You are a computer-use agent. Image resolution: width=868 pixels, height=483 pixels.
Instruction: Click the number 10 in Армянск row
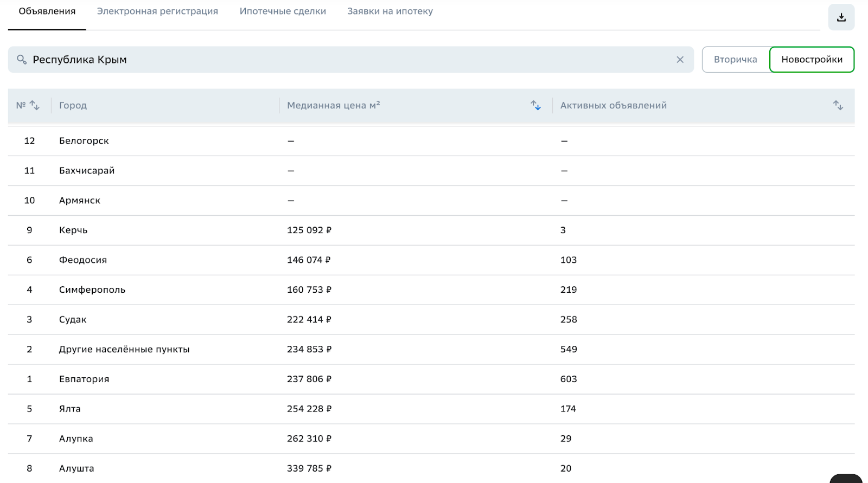click(29, 201)
